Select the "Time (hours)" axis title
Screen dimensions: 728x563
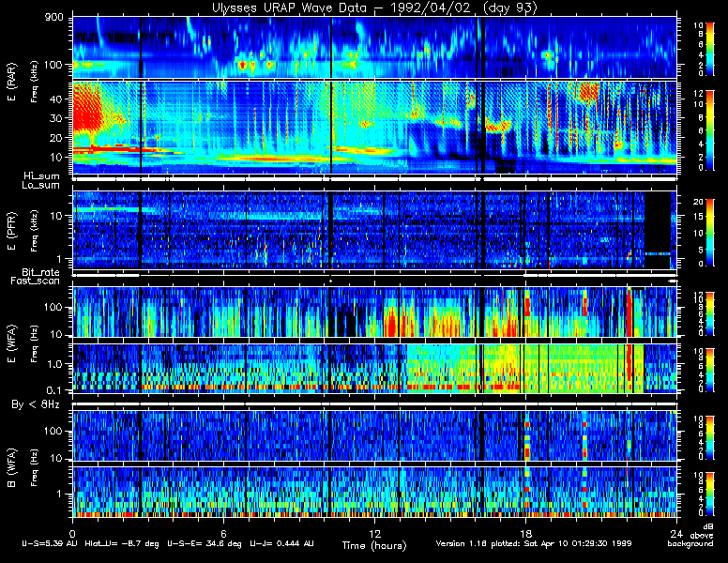coord(374,545)
